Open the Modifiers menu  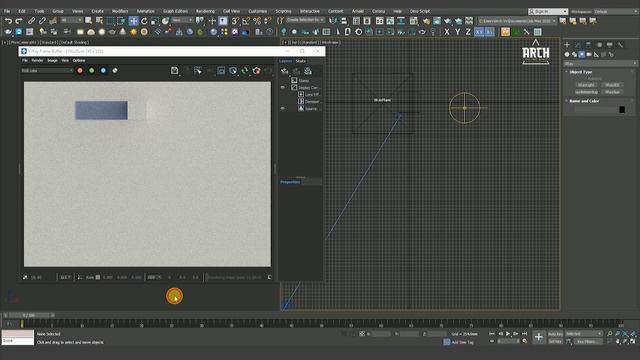tap(120, 11)
